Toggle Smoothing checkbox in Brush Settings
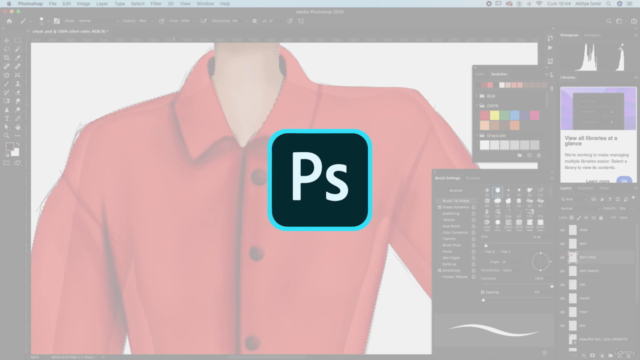The width and height of the screenshot is (640, 360). [x=440, y=271]
